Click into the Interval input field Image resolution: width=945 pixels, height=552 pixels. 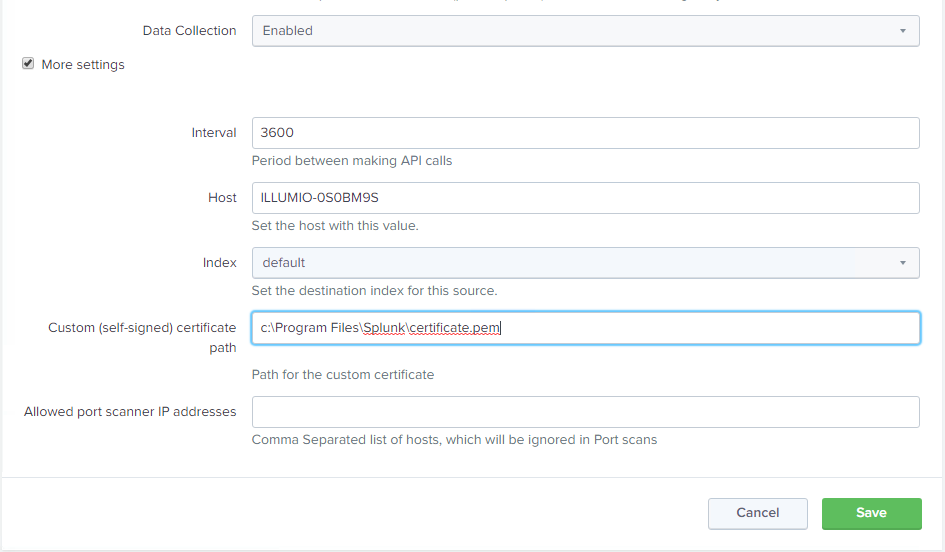pyautogui.click(x=585, y=133)
